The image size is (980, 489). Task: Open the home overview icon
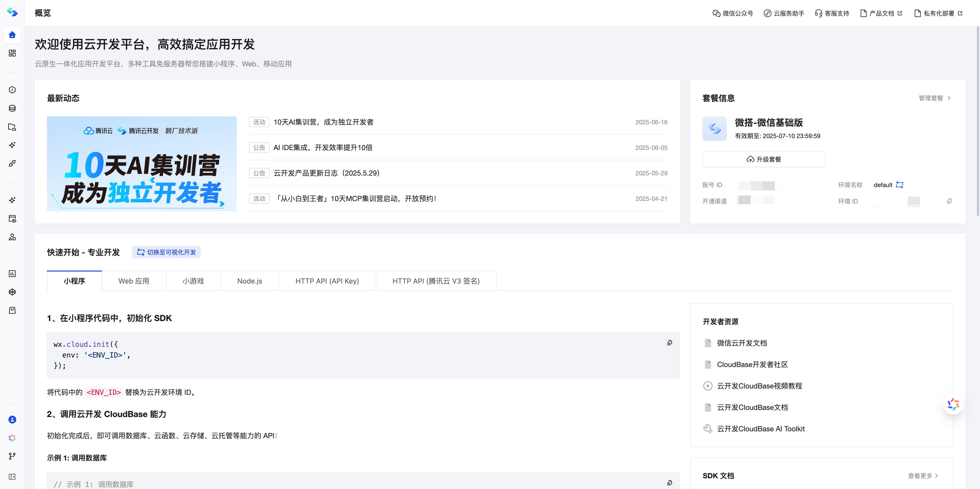pyautogui.click(x=12, y=35)
